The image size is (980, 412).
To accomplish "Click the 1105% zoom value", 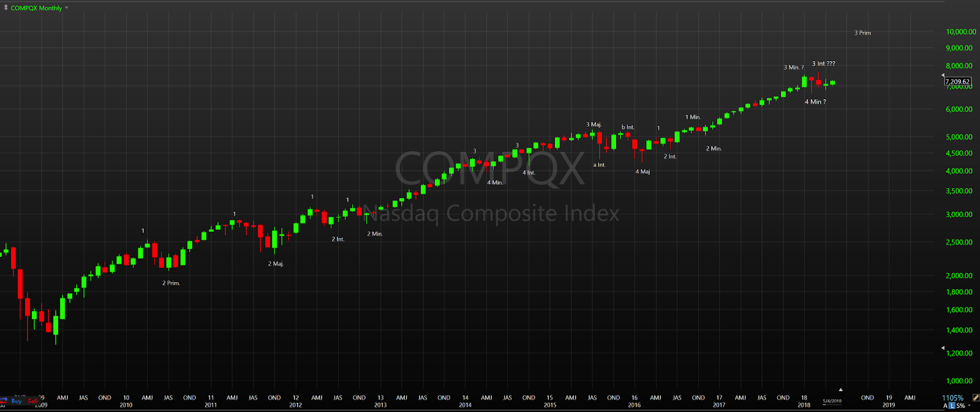I will 952,398.
